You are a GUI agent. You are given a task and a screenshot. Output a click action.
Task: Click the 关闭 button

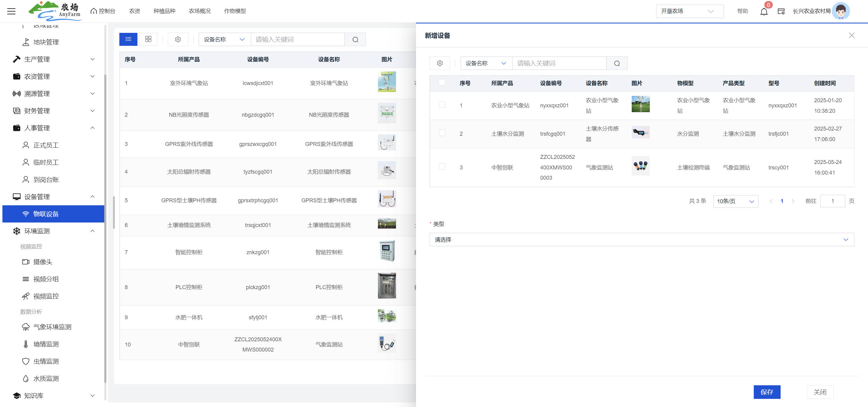tap(819, 392)
